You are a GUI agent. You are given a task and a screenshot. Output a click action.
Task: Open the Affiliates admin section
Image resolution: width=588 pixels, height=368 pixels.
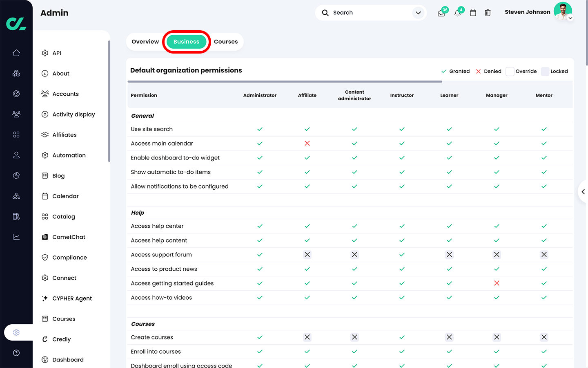tap(65, 135)
